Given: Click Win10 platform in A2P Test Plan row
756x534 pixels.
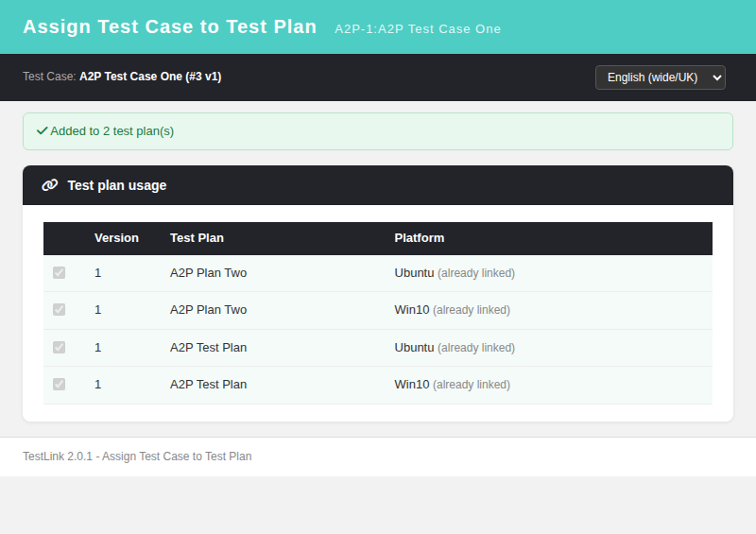Looking at the screenshot, I should [412, 385].
